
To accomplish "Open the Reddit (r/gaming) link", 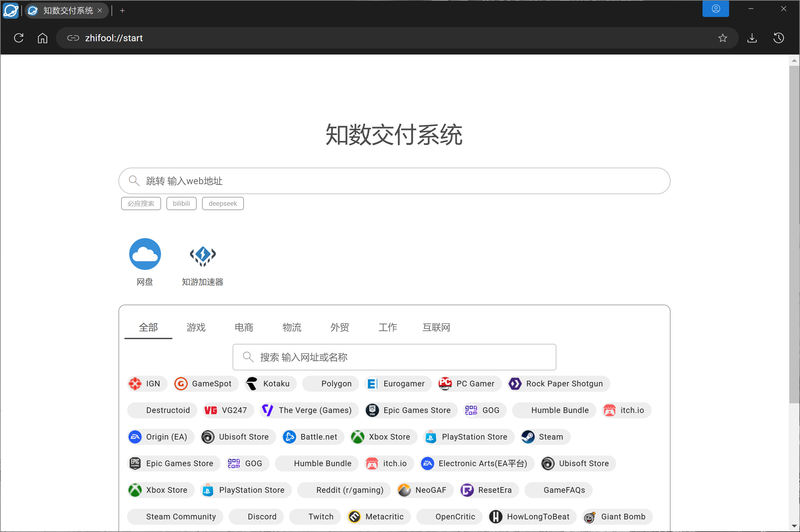I will point(344,490).
